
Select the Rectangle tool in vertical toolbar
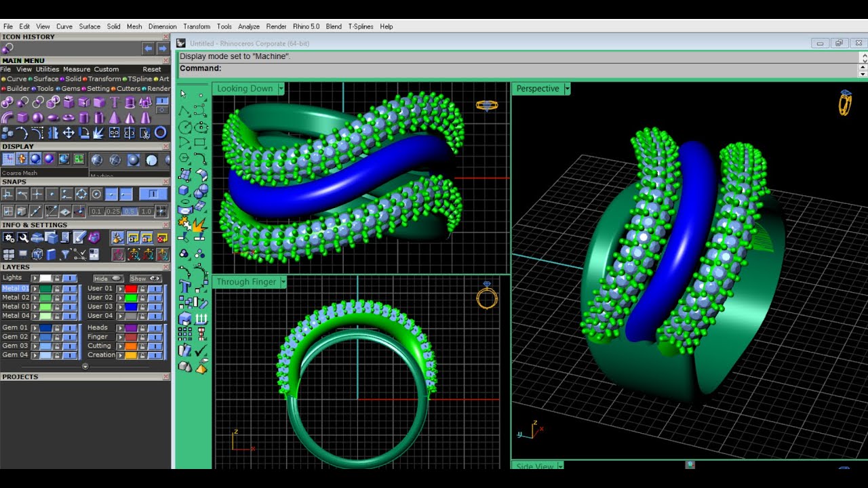(x=200, y=142)
